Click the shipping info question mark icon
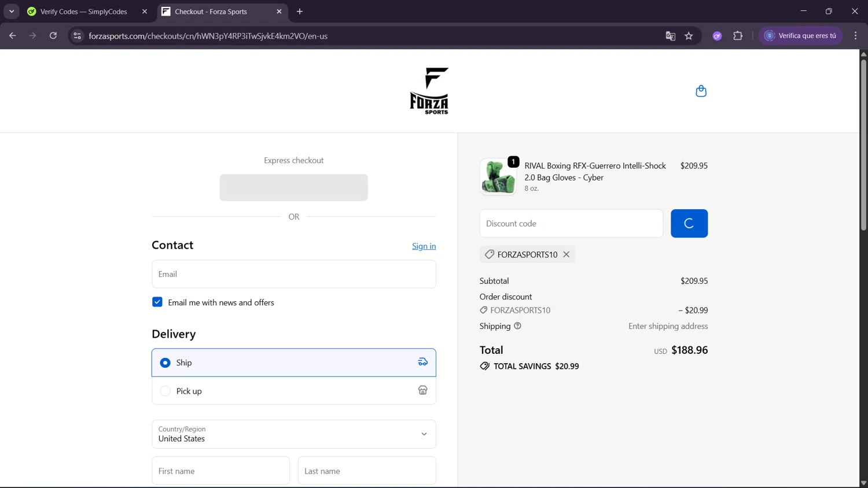Image resolution: width=868 pixels, height=488 pixels. [x=517, y=326]
